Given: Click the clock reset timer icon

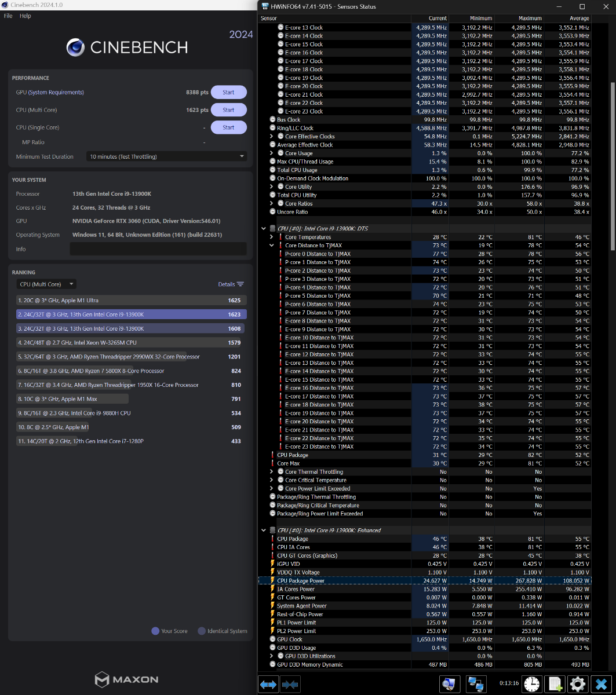Looking at the screenshot, I should click(x=531, y=684).
